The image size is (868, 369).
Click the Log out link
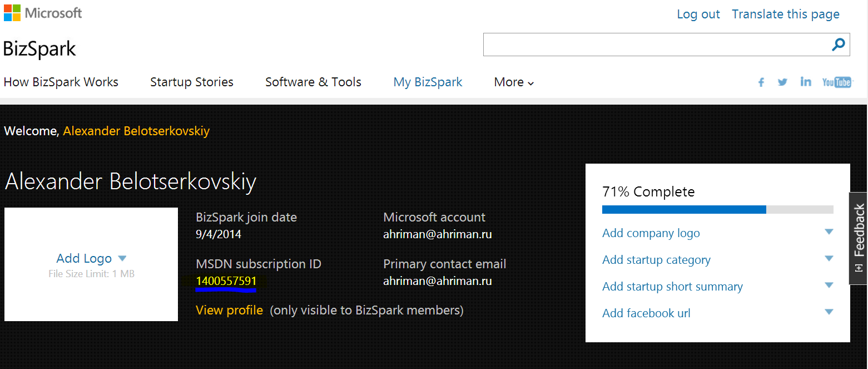click(x=698, y=14)
